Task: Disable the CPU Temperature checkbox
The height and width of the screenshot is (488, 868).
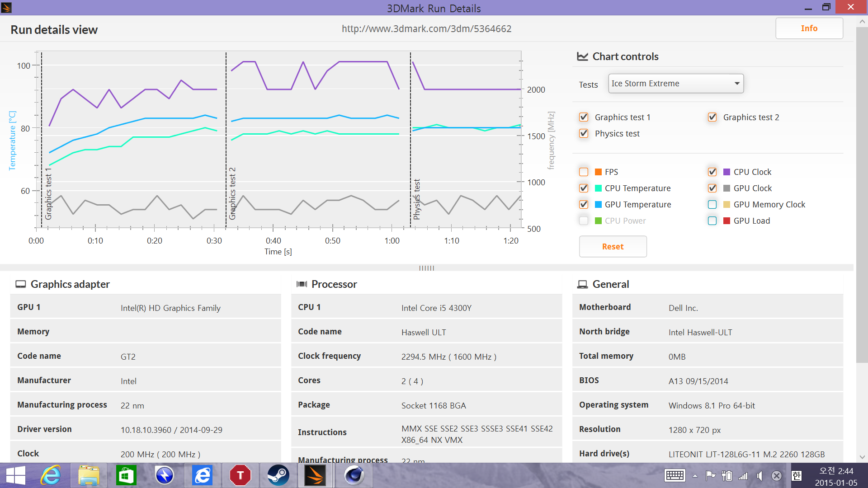Action: [x=584, y=188]
